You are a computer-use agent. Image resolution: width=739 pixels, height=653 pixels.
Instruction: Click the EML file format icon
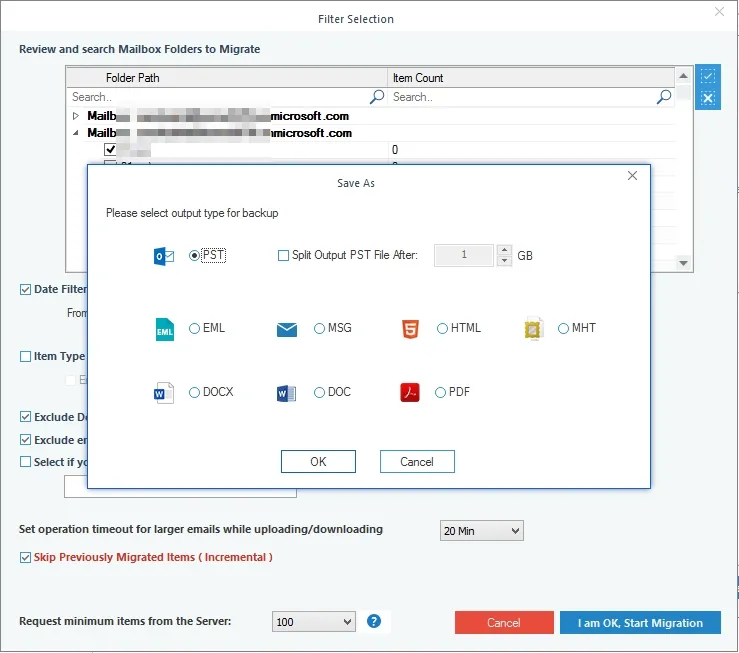164,329
